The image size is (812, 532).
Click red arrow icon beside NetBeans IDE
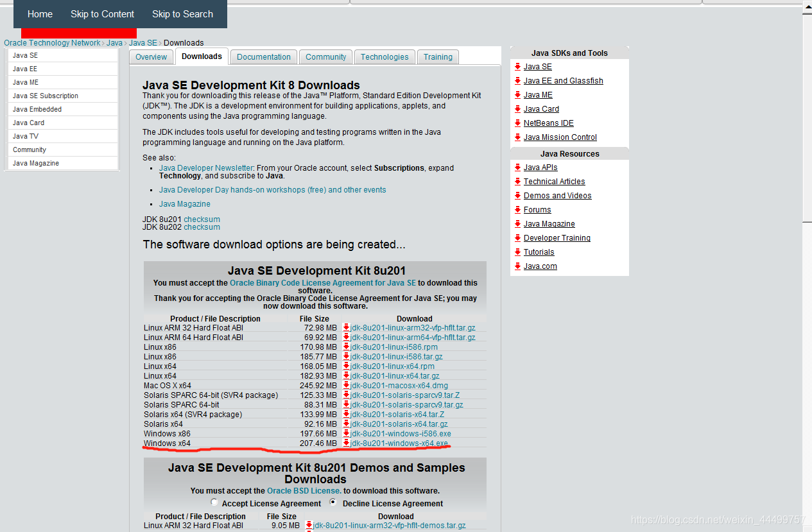pos(517,123)
